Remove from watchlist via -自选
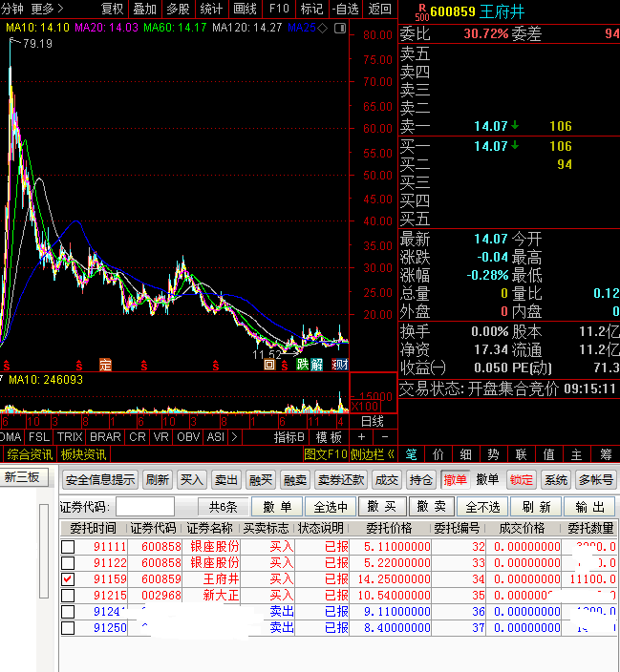The image size is (620, 672). [x=346, y=9]
